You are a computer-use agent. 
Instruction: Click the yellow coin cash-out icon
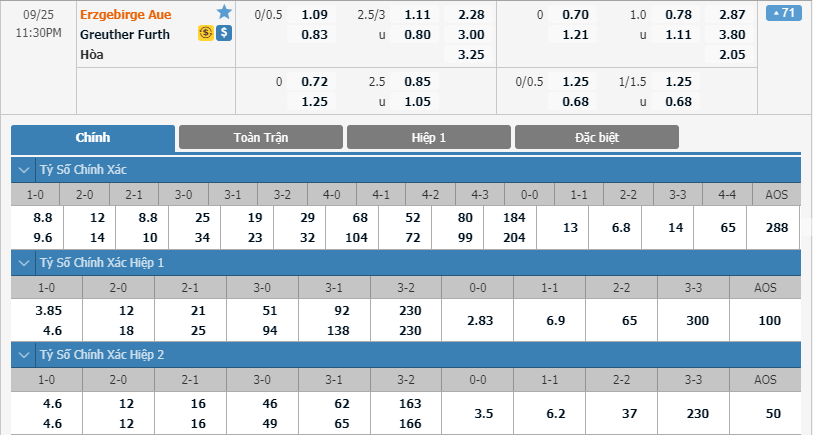tap(206, 33)
